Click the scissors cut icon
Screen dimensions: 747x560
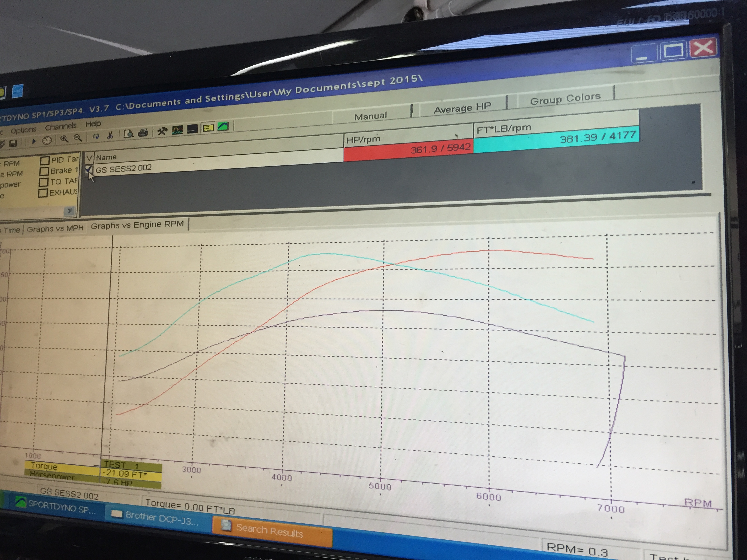coord(110,135)
